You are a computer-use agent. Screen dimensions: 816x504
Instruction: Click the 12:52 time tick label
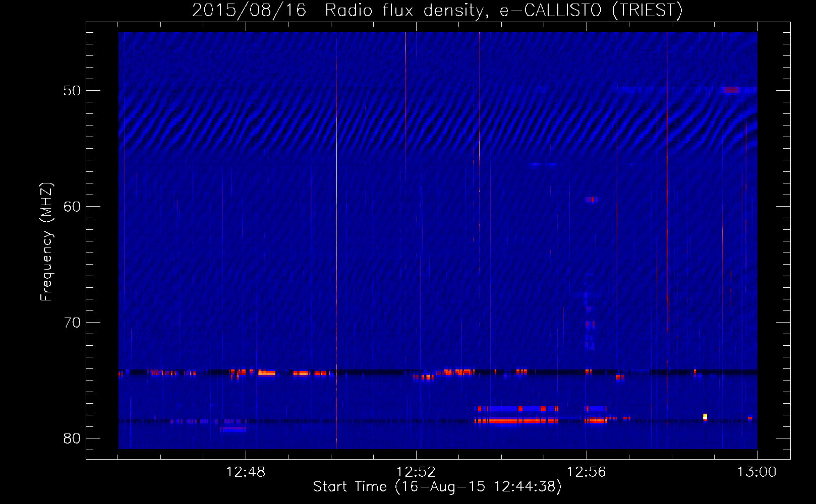(416, 472)
